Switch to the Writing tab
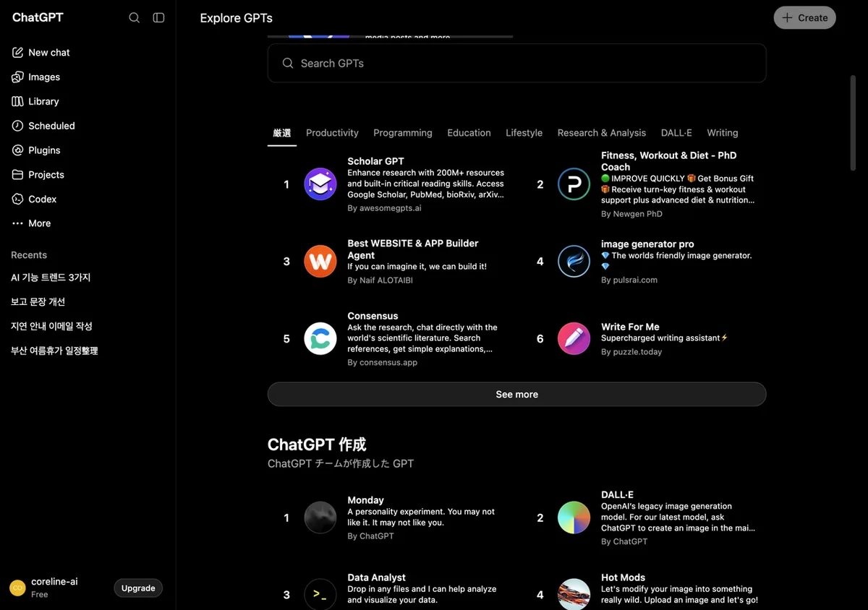 coord(723,133)
